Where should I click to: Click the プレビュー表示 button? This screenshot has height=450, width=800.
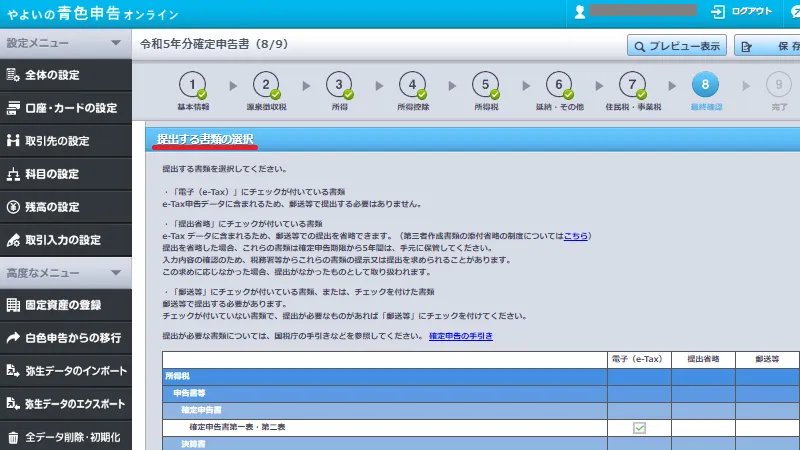pyautogui.click(x=677, y=46)
